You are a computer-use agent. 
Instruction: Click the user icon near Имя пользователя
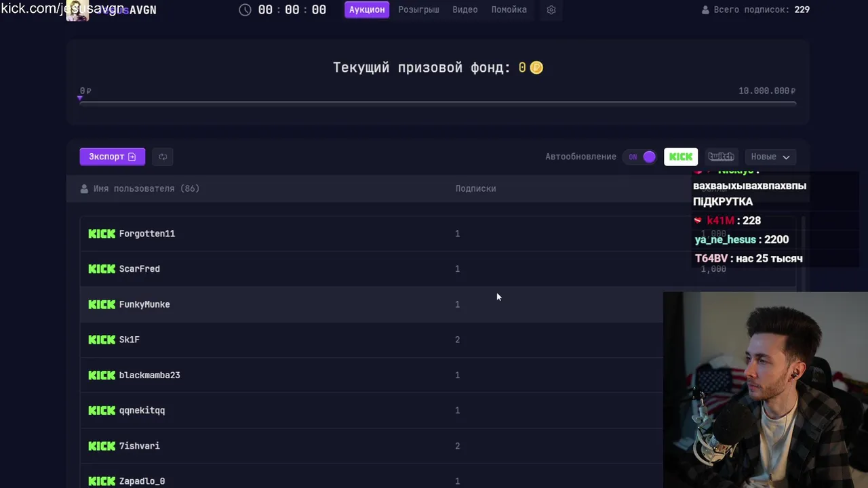click(x=84, y=188)
